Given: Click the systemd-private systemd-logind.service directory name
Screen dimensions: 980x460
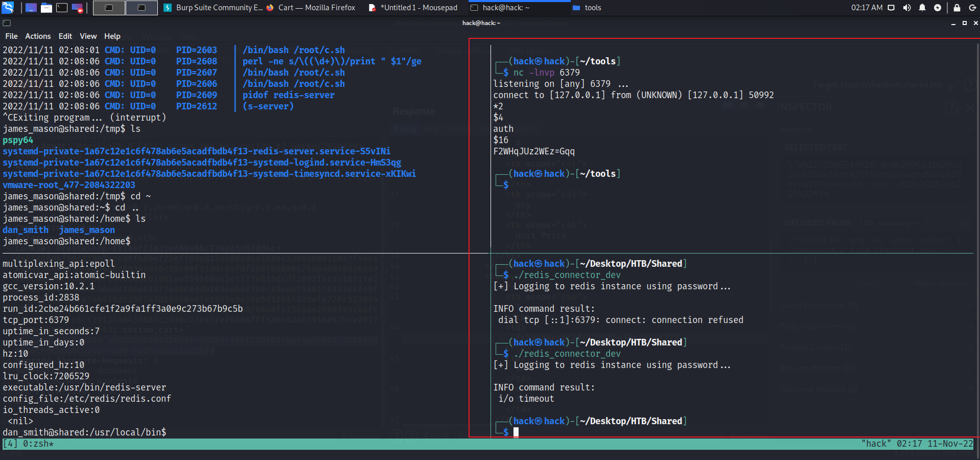Looking at the screenshot, I should point(202,163).
